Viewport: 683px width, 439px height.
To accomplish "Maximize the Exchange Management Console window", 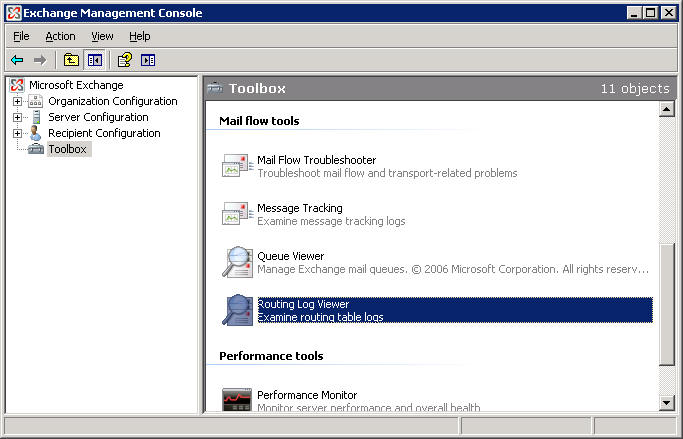I will (650, 13).
